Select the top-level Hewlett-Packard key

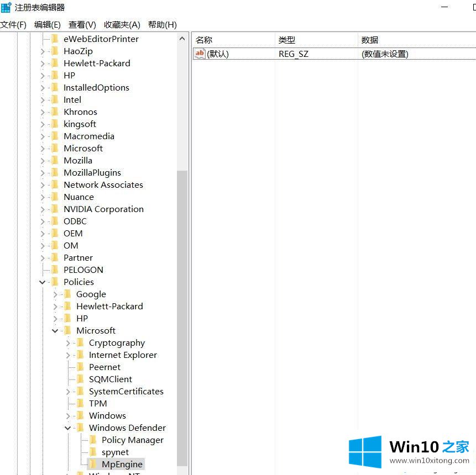[x=97, y=63]
